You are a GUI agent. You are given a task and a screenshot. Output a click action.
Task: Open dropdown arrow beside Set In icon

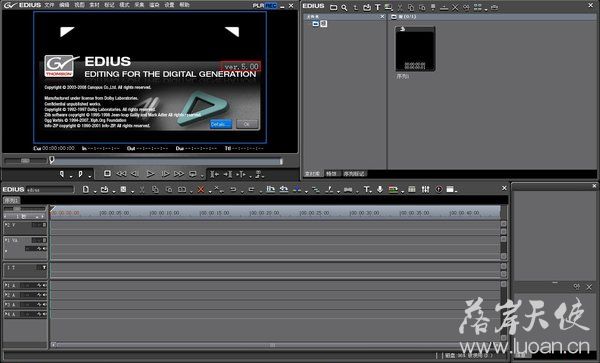(x=71, y=177)
